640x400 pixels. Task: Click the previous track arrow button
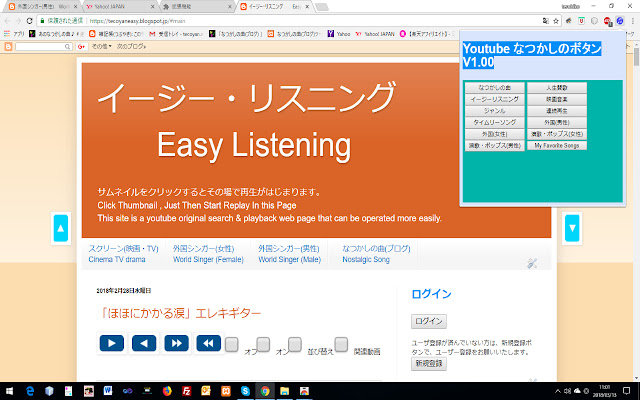144,343
